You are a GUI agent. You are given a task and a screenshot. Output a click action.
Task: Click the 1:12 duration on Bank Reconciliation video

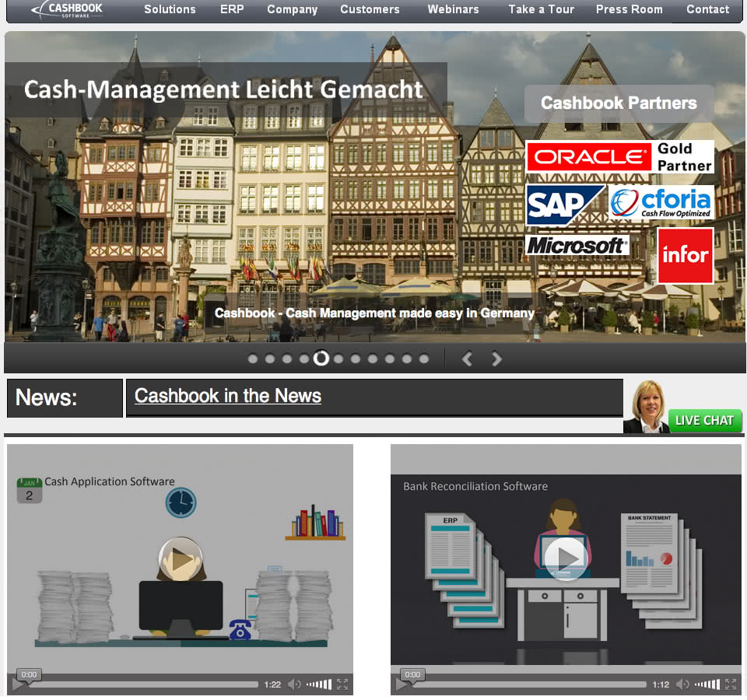point(661,684)
